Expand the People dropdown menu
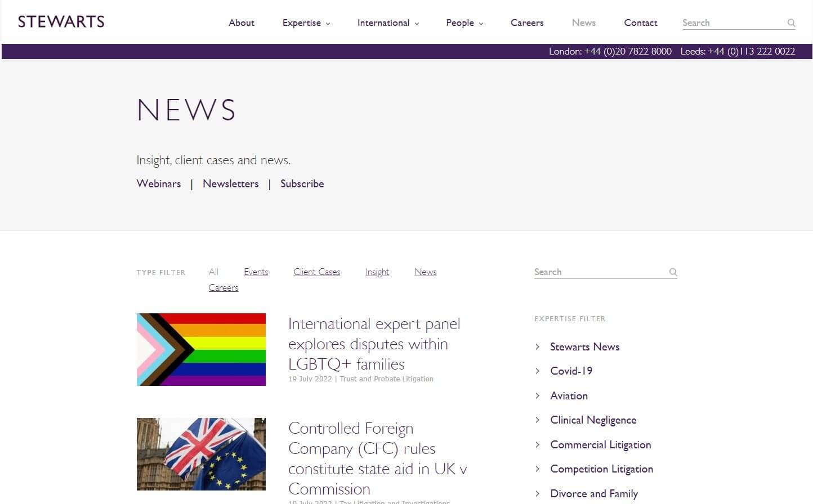 tap(464, 22)
